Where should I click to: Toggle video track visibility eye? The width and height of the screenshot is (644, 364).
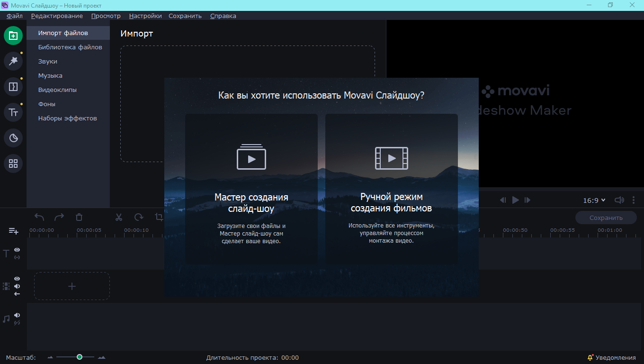point(17,279)
